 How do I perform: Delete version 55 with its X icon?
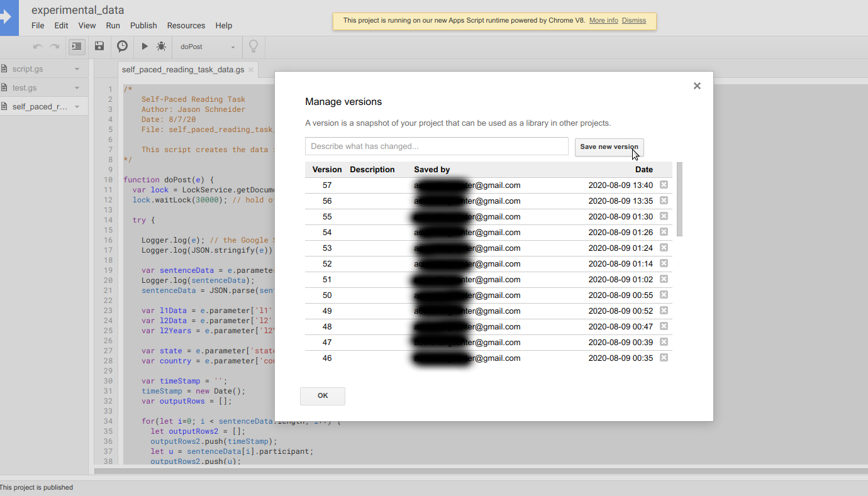[664, 216]
